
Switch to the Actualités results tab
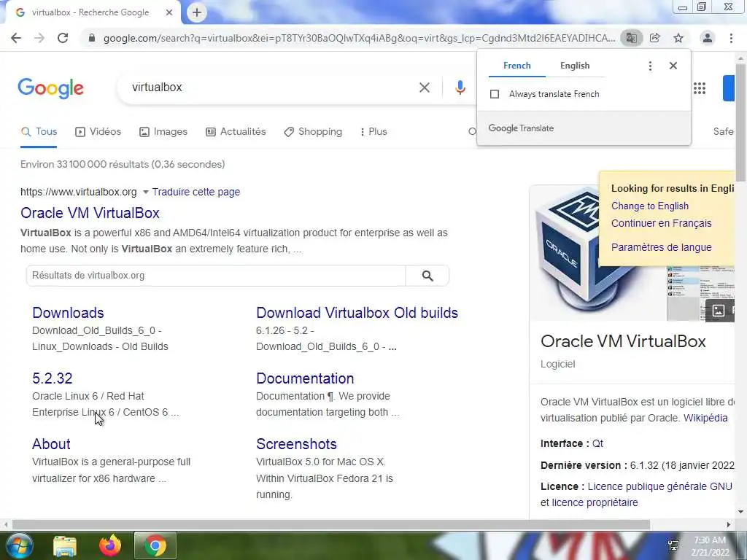[x=236, y=132]
